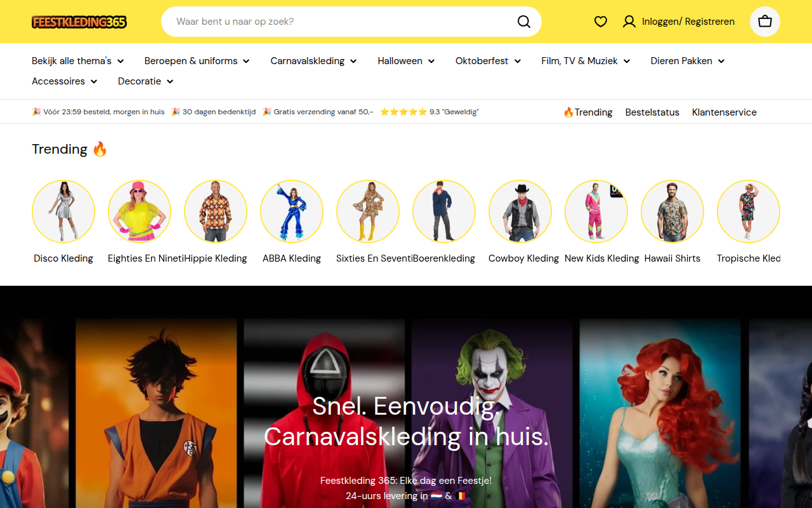Image resolution: width=812 pixels, height=508 pixels.
Task: Open Inloggen/ Registreren link
Action: point(688,22)
